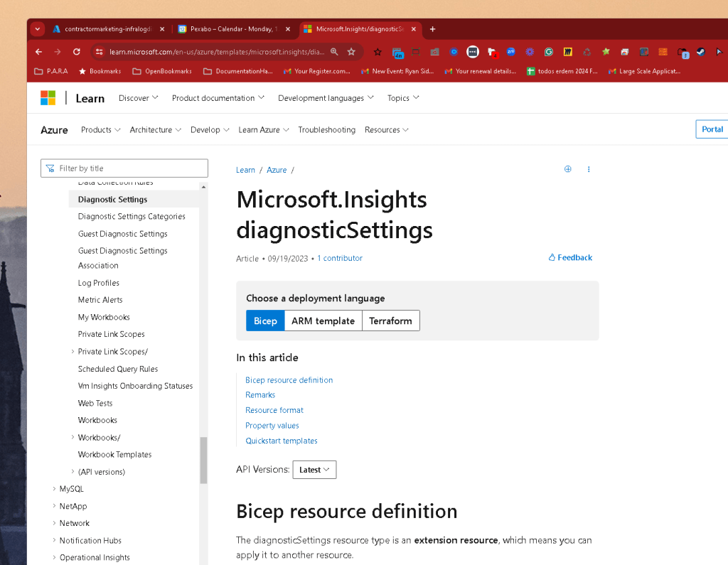
Task: Open the Zoom extension icon
Action: pos(510,52)
